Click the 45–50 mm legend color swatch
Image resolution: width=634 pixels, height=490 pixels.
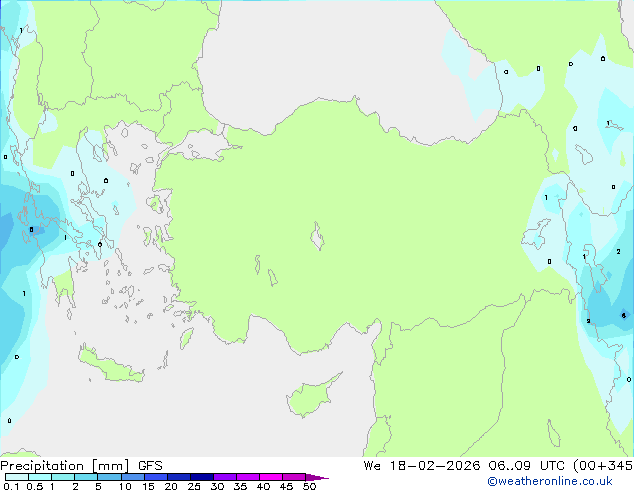point(294,477)
